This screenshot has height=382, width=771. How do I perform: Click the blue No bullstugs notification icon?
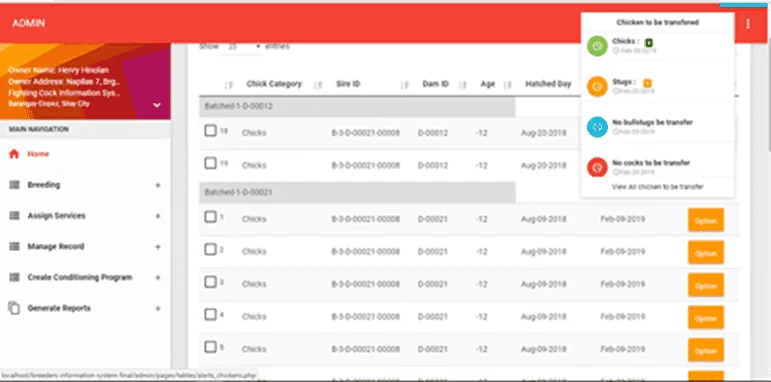pos(597,127)
